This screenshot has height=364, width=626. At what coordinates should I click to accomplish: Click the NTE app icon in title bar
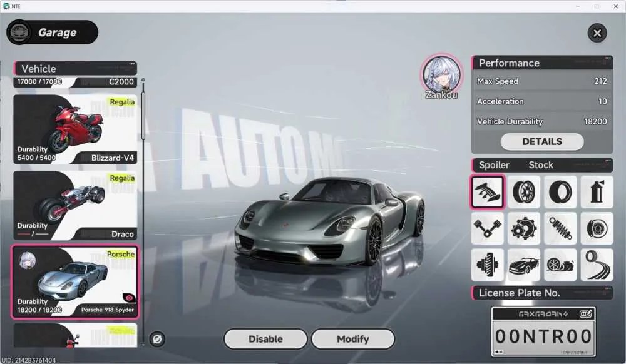(6, 6)
